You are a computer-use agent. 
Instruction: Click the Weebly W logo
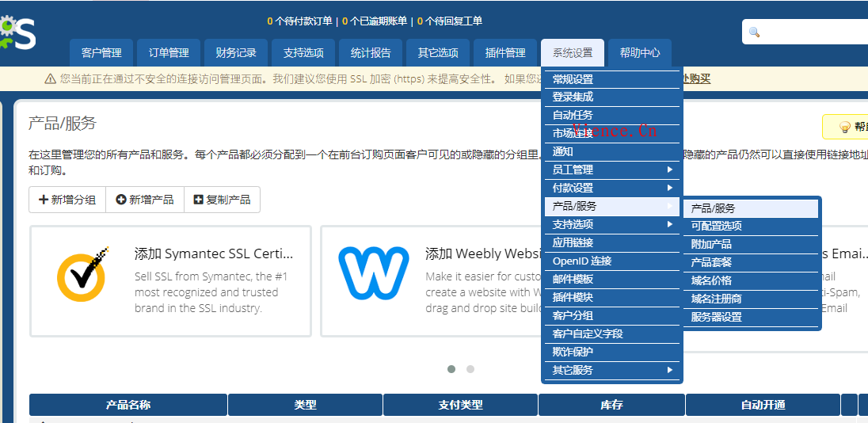[x=373, y=272]
